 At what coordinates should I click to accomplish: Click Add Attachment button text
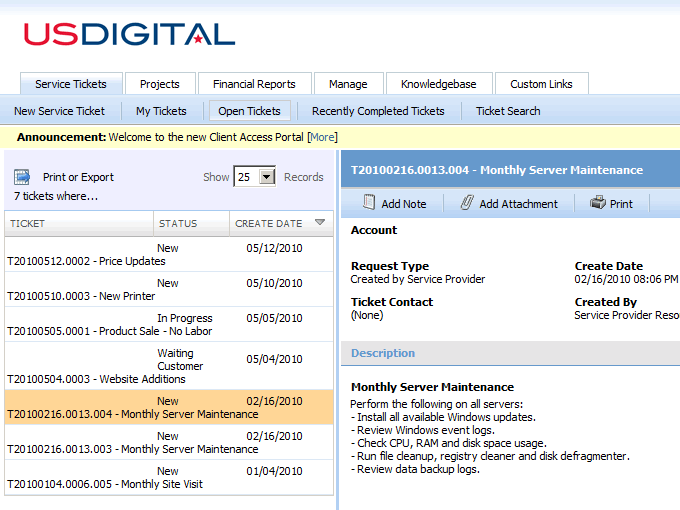519,204
